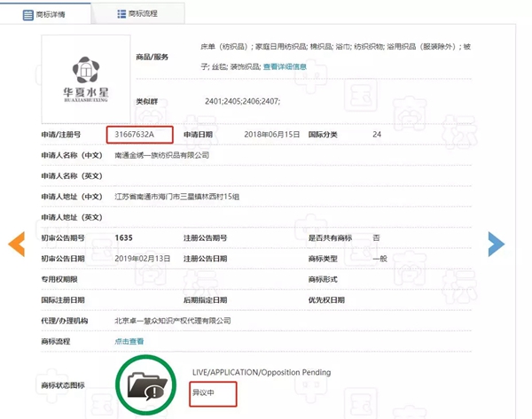Click the list icon on the 商标流程 tab
This screenshot has height=419, width=532.
click(121, 14)
